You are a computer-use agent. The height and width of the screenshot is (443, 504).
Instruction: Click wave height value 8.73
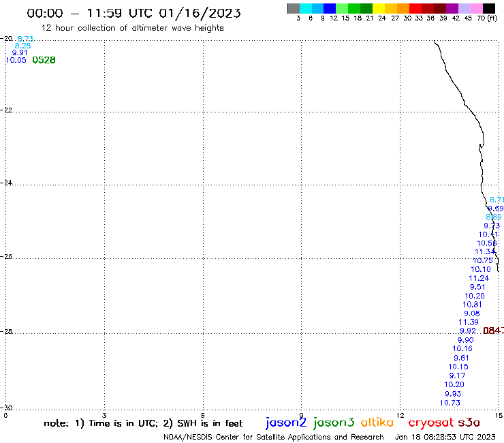(25, 39)
